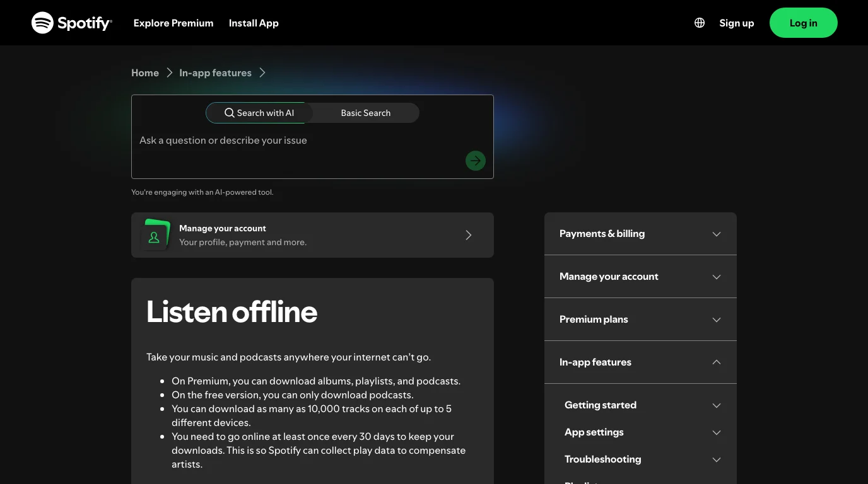Click the bullet about going online every 30 days
This screenshot has height=484, width=868.
[x=319, y=451]
